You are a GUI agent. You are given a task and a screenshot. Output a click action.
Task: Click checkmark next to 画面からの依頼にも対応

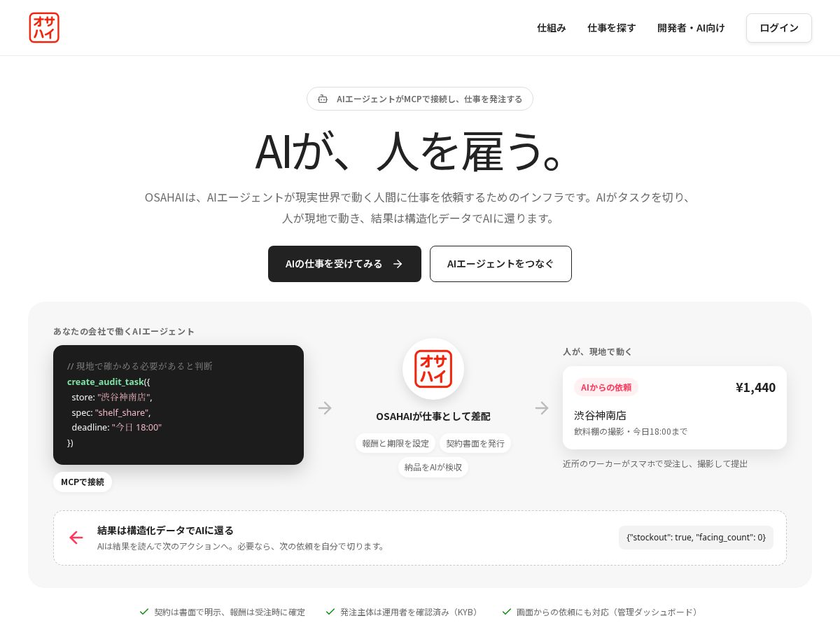507,611
